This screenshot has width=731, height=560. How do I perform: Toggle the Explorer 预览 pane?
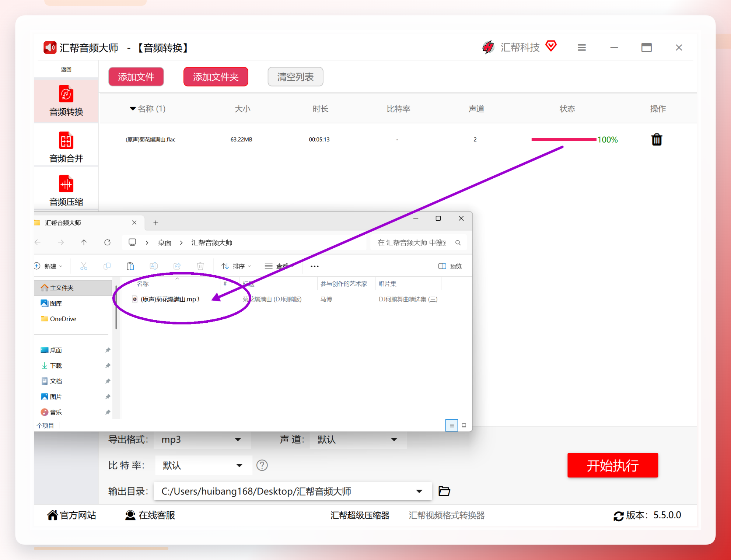tap(450, 266)
